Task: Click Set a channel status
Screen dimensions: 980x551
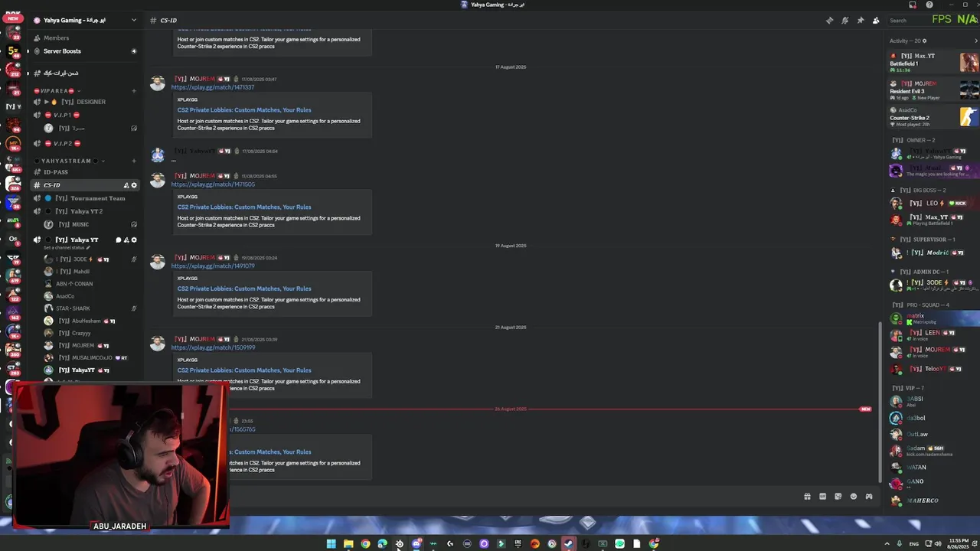Action: (x=67, y=248)
